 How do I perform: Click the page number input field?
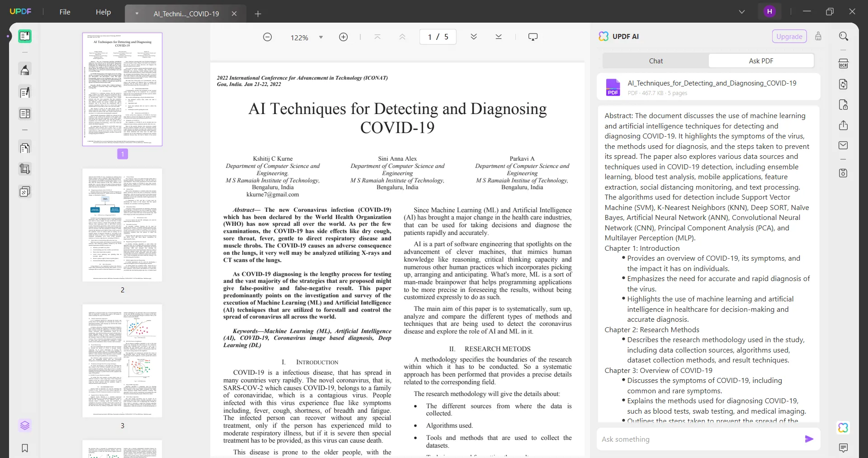click(x=438, y=37)
